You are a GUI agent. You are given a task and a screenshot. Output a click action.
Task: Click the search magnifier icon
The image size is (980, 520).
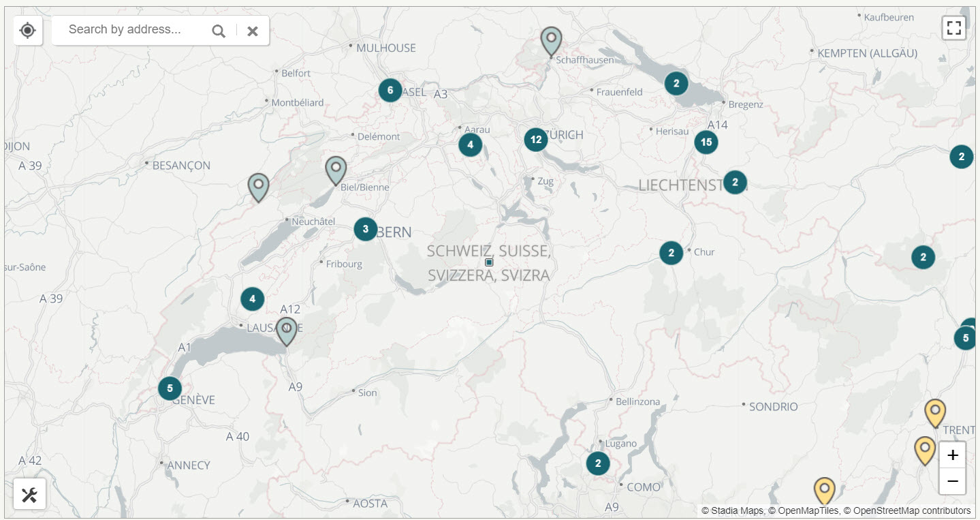pos(218,30)
